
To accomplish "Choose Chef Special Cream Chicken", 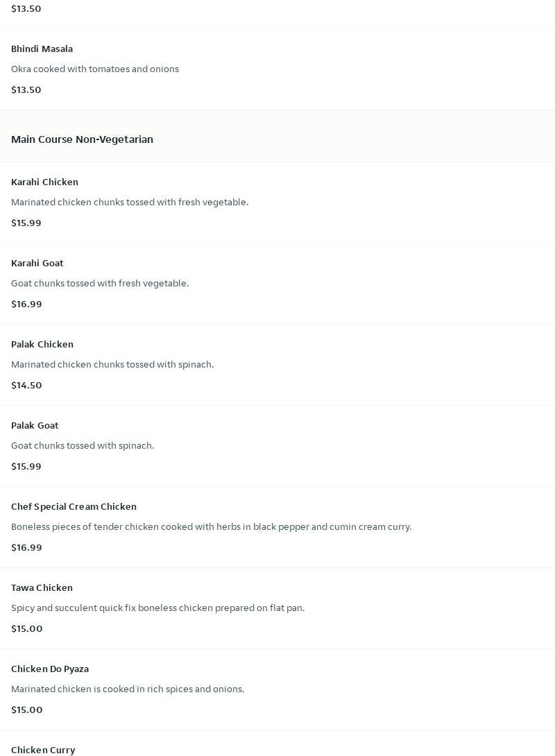I will [74, 506].
